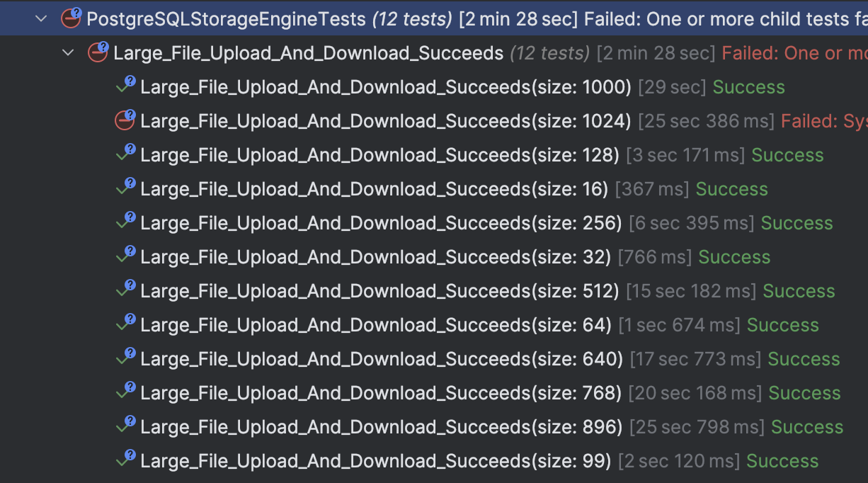Viewport: 868px width, 483px height.
Task: Select the size: 640 test row
Action: [381, 359]
